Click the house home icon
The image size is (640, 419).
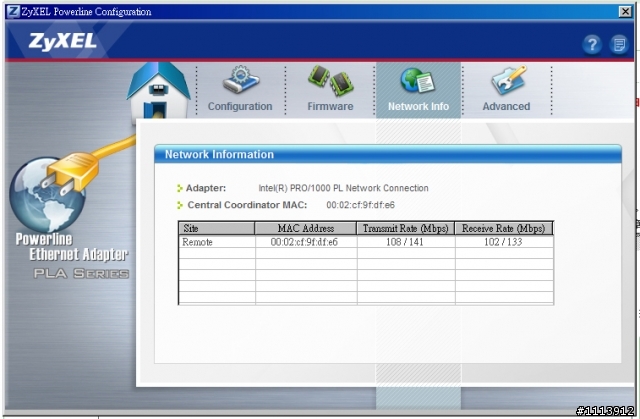pos(158,91)
